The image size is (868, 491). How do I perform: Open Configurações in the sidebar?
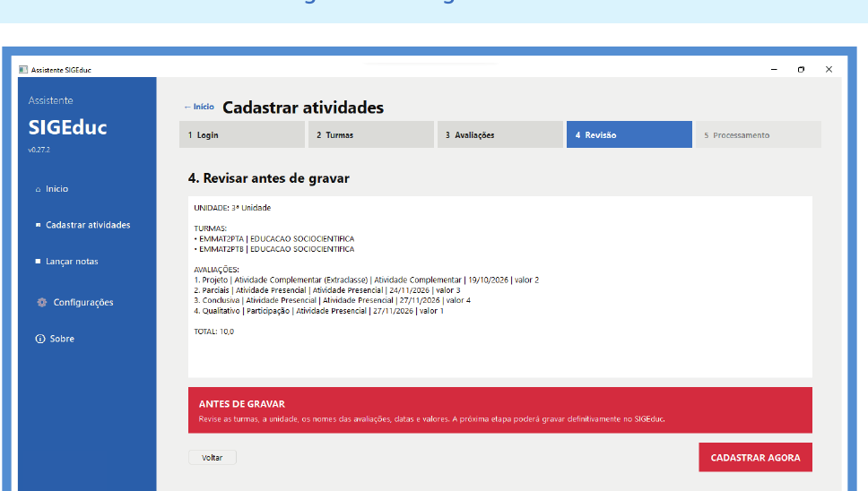(83, 302)
